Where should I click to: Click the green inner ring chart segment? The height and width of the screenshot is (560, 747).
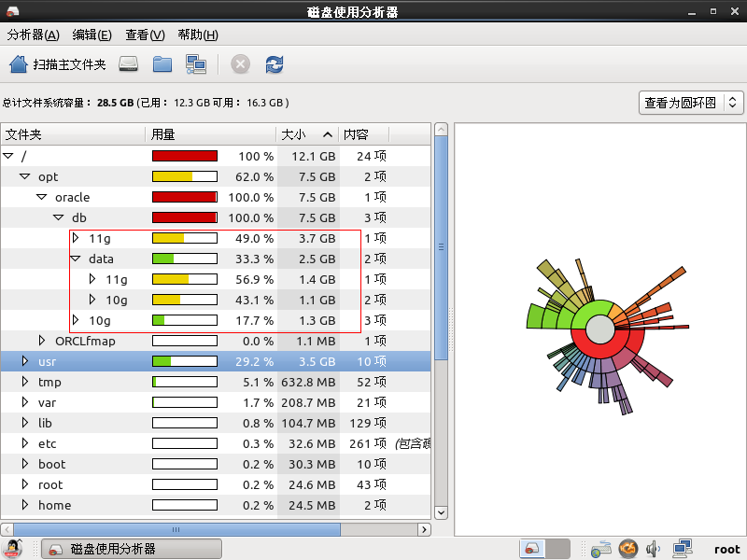[587, 312]
